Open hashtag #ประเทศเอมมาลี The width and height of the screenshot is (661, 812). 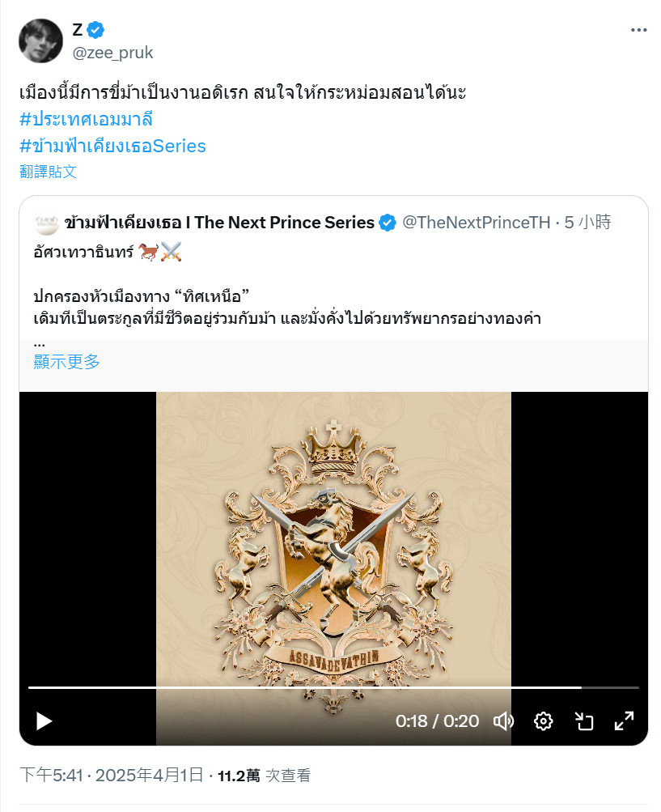point(86,119)
